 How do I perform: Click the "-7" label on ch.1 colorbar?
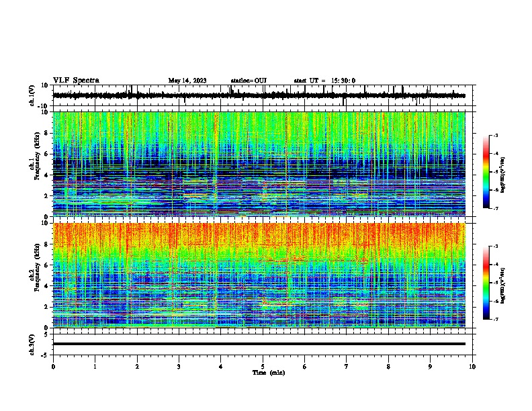[x=496, y=208]
